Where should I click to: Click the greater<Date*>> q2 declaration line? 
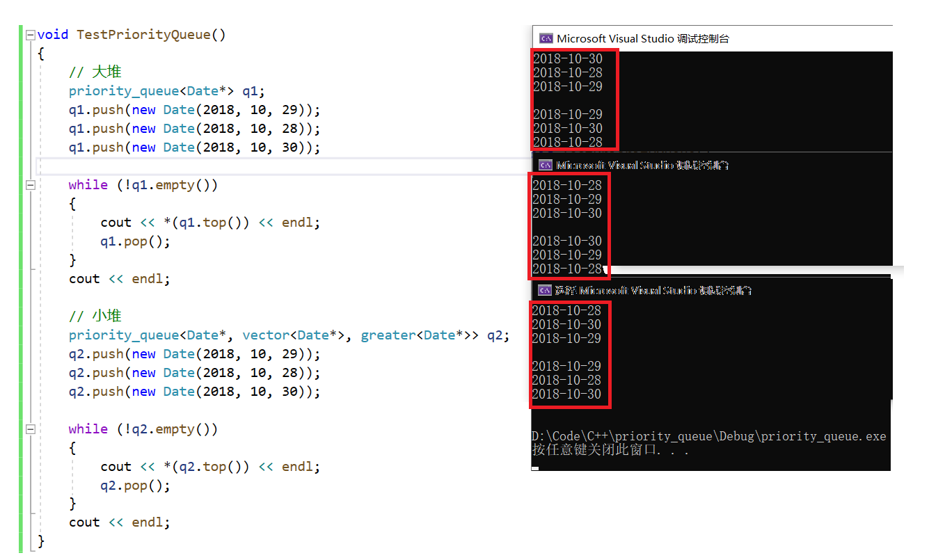[x=289, y=335]
